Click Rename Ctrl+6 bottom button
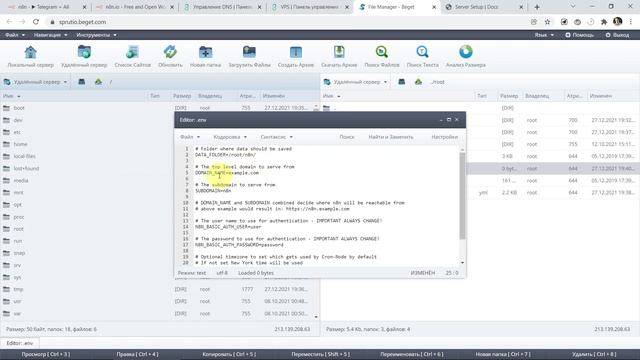Viewport: 640px width, 360px height. tap(411, 354)
